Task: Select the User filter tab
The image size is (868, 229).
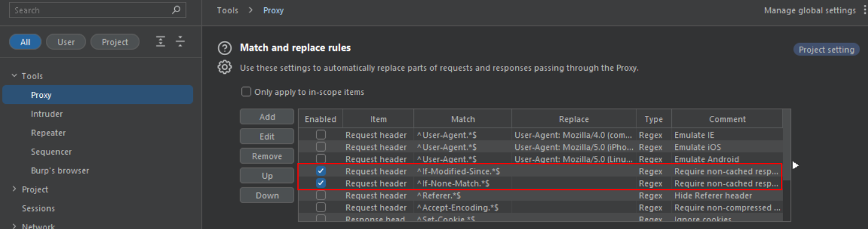Action: coord(66,42)
